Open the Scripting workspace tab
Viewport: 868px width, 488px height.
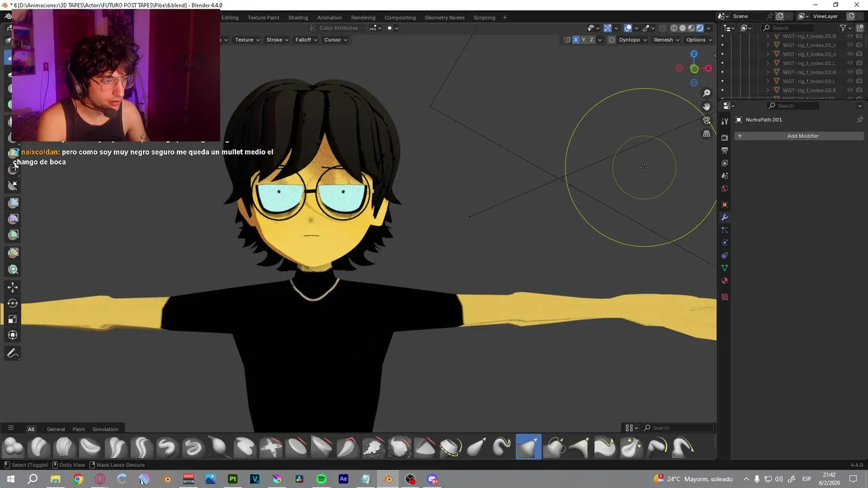[x=484, y=18]
